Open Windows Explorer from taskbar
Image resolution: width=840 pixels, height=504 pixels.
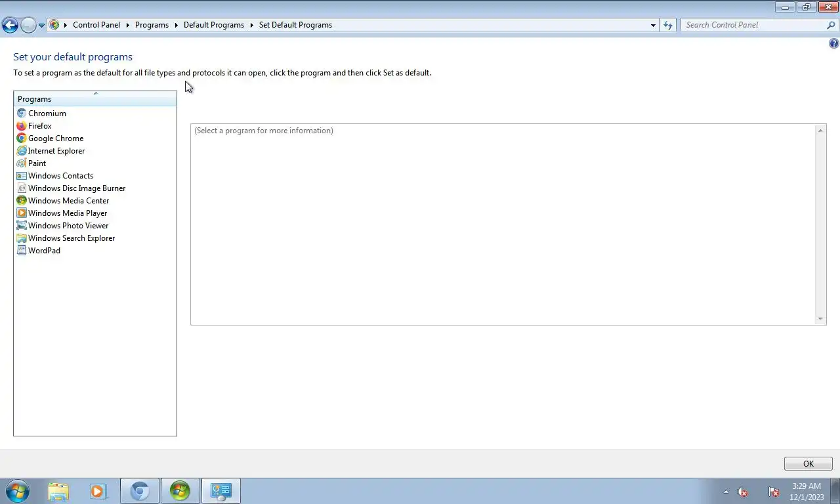tap(58, 491)
